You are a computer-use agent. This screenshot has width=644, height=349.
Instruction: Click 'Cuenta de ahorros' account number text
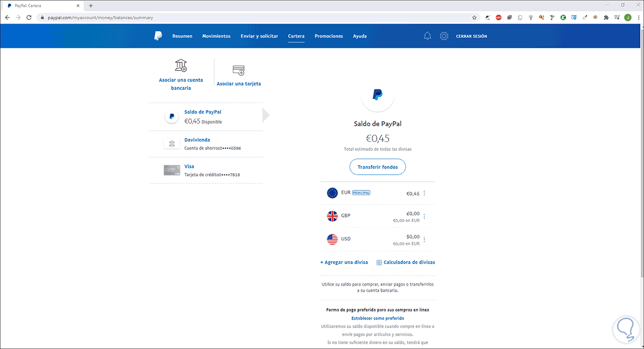213,148
